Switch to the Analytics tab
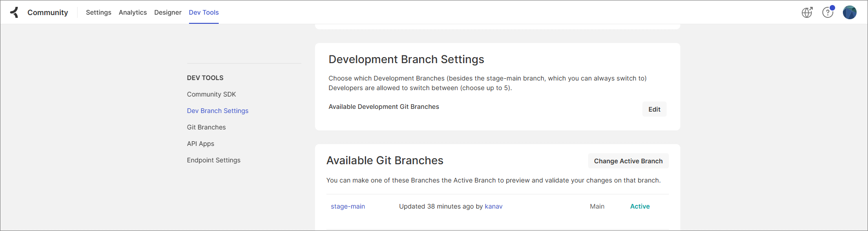The width and height of the screenshot is (868, 231). [133, 12]
